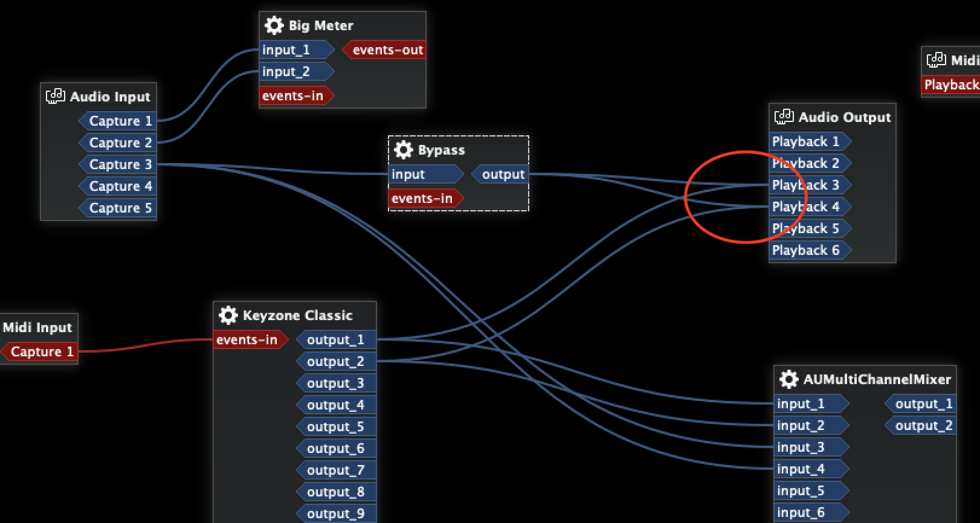This screenshot has height=523, width=980.
Task: Select the Audio Output node title
Action: click(x=845, y=117)
